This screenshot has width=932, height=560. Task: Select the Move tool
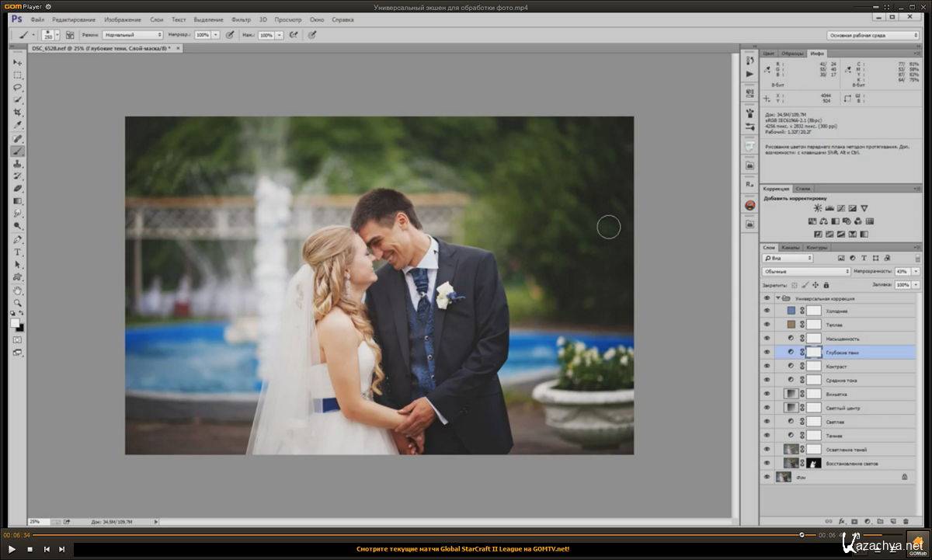pos(18,62)
